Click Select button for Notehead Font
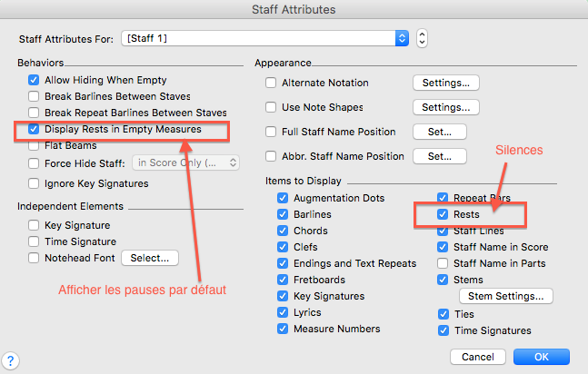Image resolution: width=588 pixels, height=374 pixels. click(x=150, y=258)
